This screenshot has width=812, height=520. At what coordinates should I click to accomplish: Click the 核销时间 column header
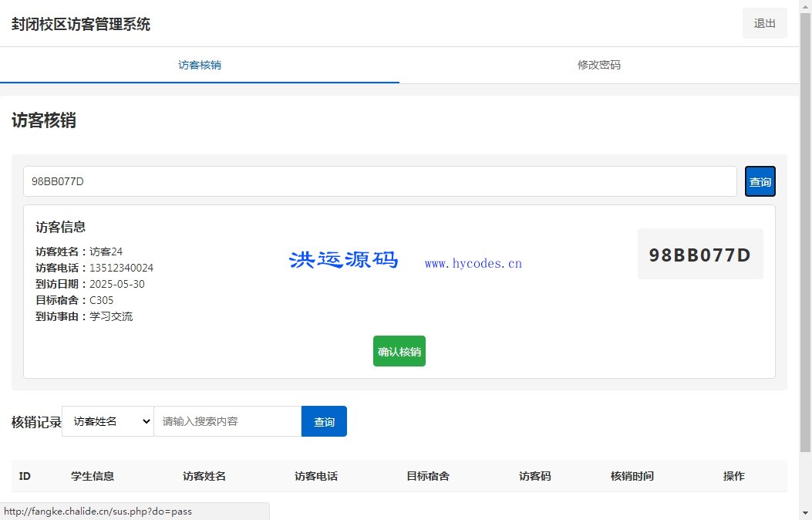point(631,476)
